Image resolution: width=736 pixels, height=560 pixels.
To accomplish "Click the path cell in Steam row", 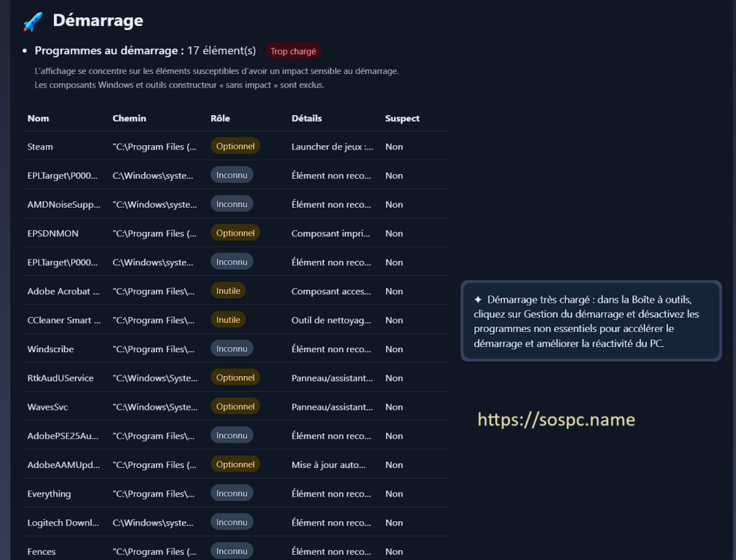I will pyautogui.click(x=155, y=147).
